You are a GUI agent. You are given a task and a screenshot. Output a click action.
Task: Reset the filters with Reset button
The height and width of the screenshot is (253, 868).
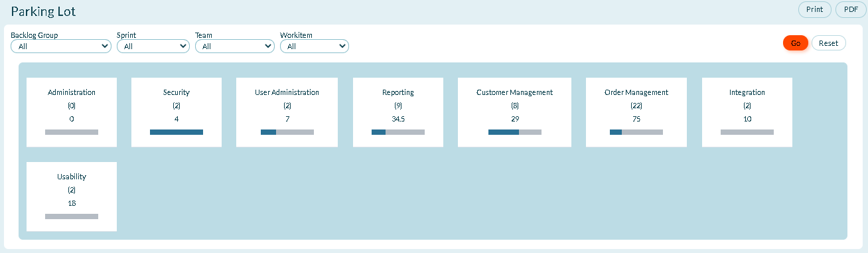tap(829, 43)
